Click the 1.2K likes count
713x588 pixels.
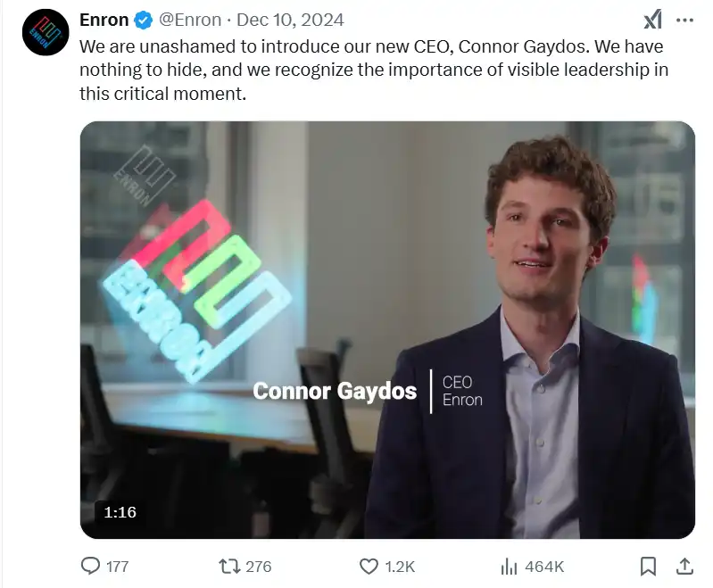tap(398, 567)
